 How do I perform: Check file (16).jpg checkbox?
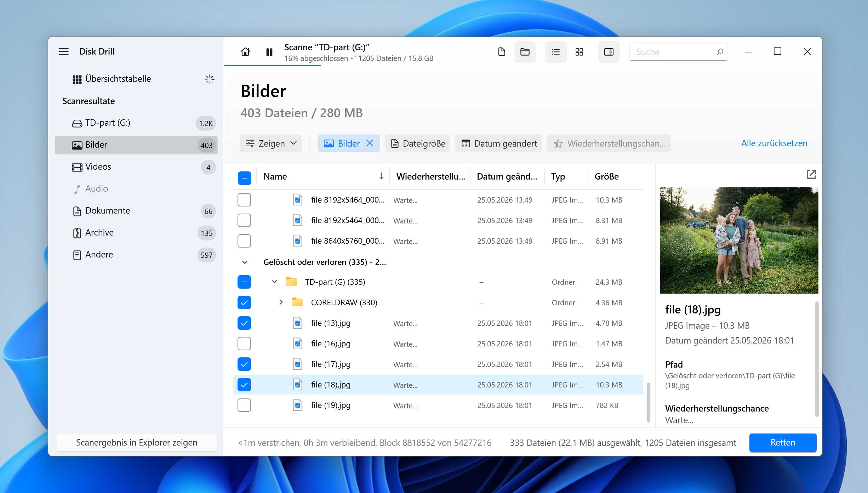coord(244,344)
